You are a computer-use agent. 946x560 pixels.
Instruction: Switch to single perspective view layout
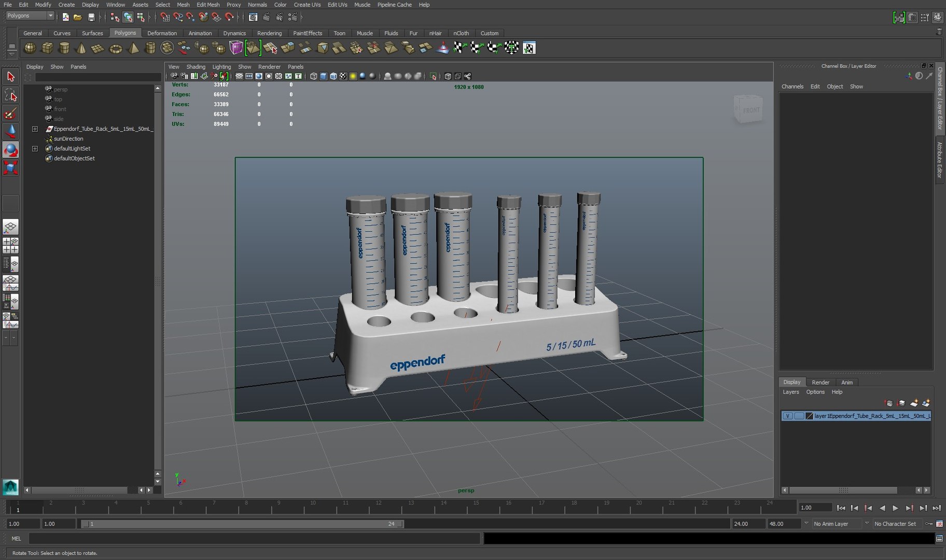10,227
